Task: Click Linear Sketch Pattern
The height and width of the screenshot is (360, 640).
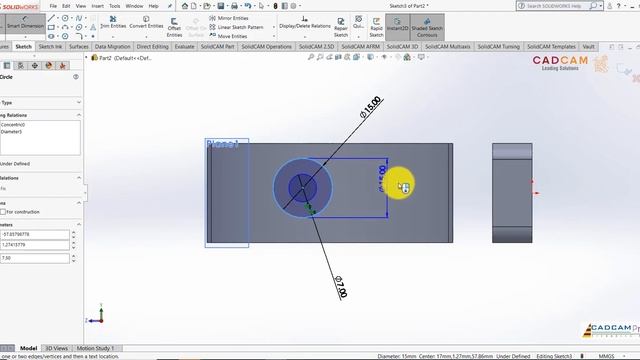Action: [236, 27]
